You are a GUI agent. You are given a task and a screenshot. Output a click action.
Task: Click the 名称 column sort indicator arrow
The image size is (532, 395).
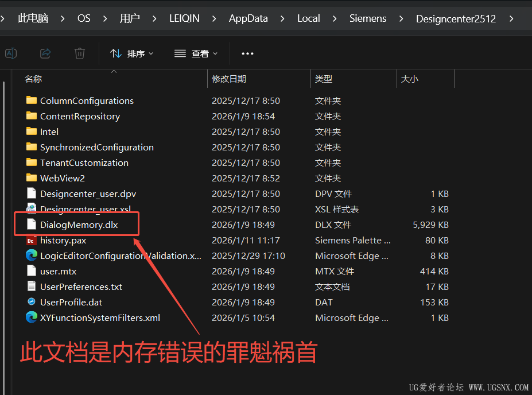click(x=114, y=72)
